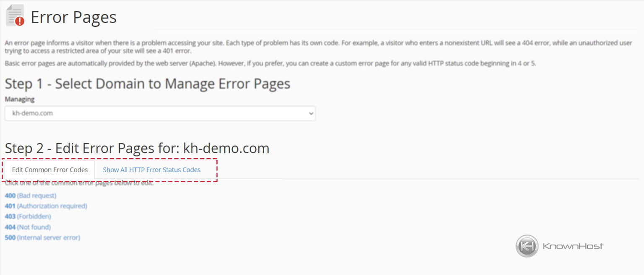The height and width of the screenshot is (275, 644).
Task: Edit the 404 Not found error page
Action: coord(28,227)
